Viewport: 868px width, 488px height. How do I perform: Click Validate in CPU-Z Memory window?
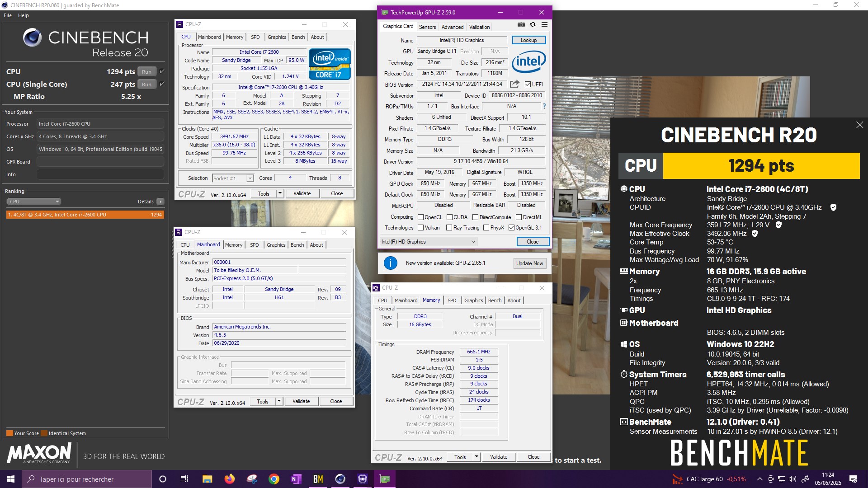(499, 457)
